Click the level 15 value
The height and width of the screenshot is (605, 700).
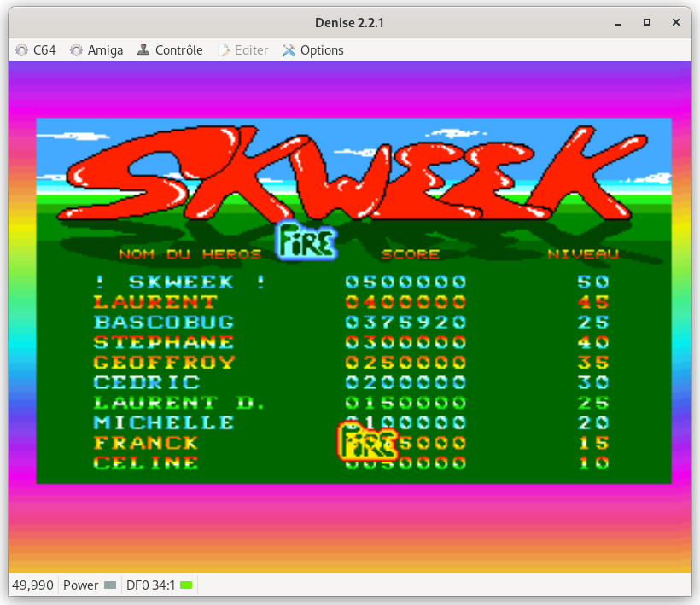593,443
